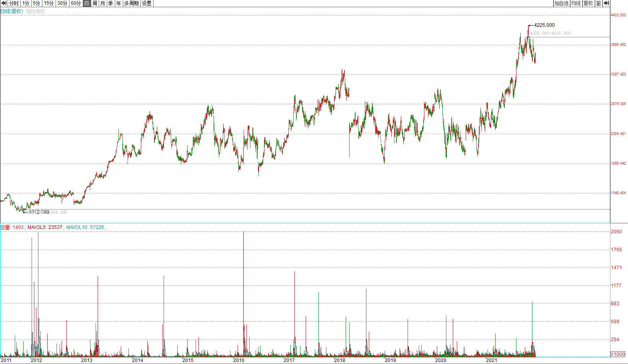Image resolution: width=628 pixels, height=364 pixels.
Task: Select the 30分 period tab
Action: [x=62, y=3]
